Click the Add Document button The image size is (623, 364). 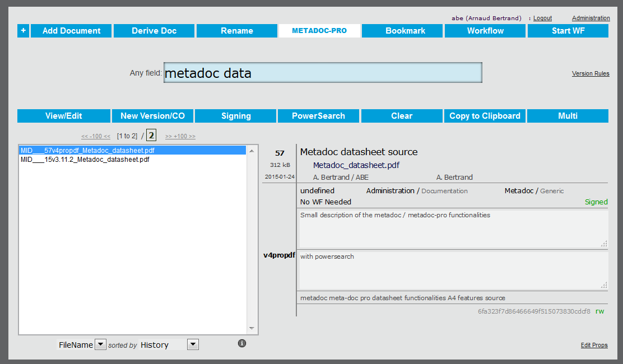coord(71,31)
